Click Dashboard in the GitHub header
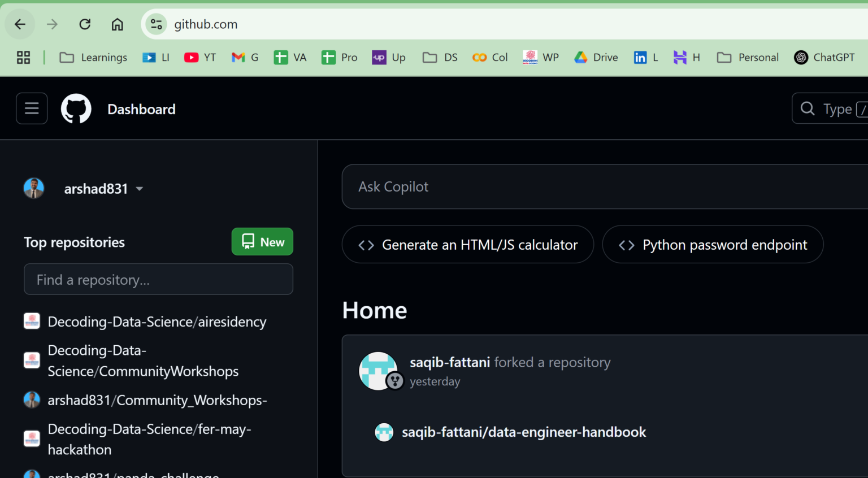The image size is (868, 478). 141,109
